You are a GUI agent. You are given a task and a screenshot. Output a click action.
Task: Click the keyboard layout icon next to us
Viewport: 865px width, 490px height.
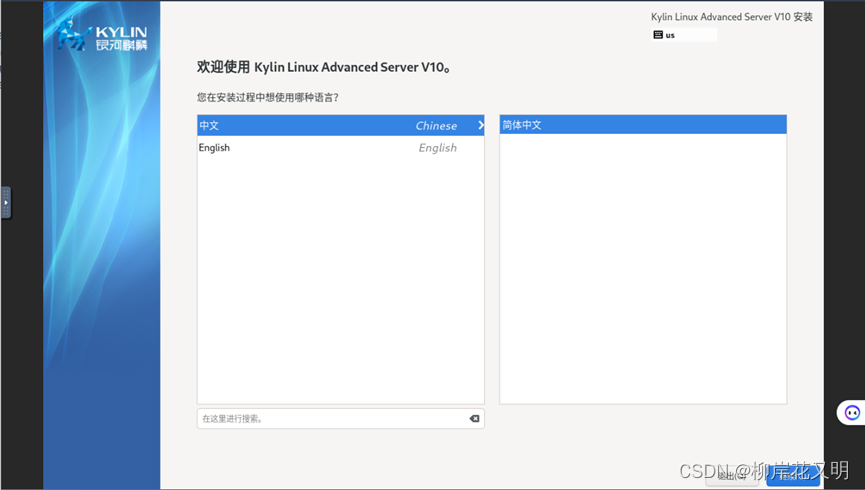(x=658, y=35)
